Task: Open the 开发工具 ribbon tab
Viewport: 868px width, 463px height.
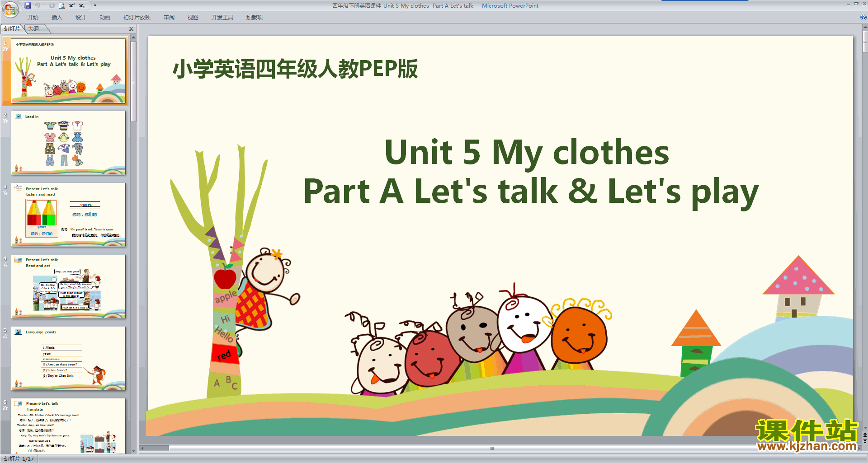Action: [x=222, y=18]
